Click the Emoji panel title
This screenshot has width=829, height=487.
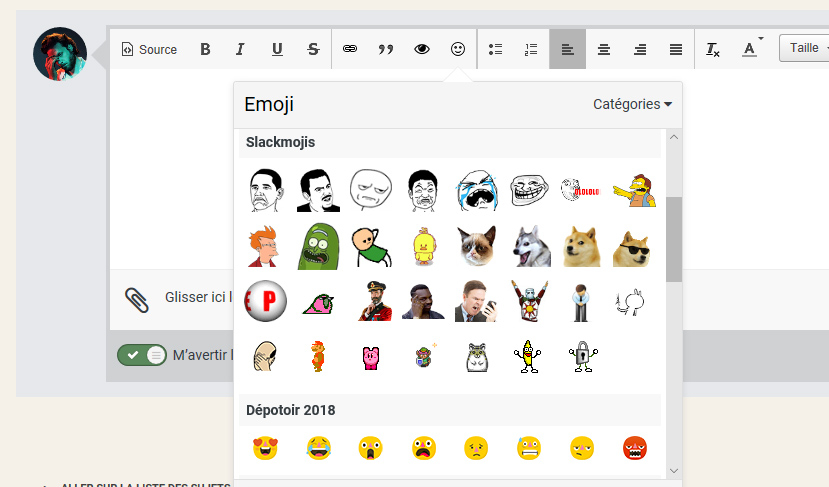(x=269, y=104)
